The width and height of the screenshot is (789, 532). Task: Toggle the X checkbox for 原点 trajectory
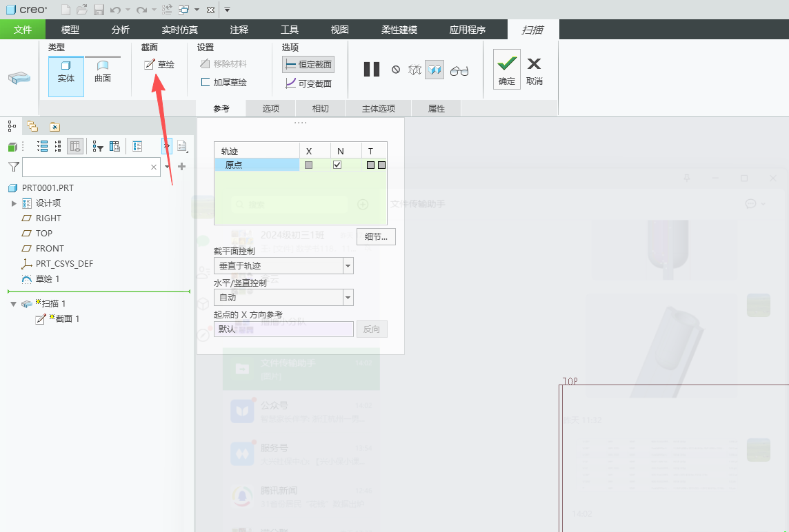tap(308, 165)
